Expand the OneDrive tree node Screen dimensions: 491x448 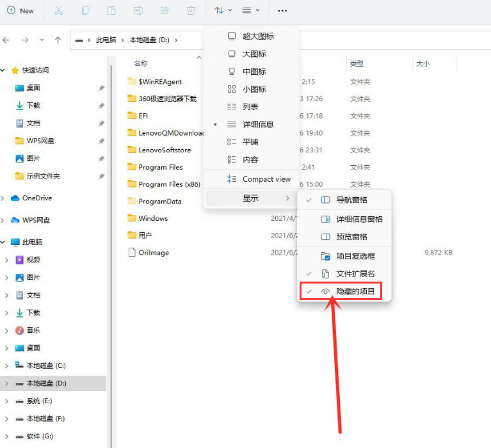click(x=3, y=198)
